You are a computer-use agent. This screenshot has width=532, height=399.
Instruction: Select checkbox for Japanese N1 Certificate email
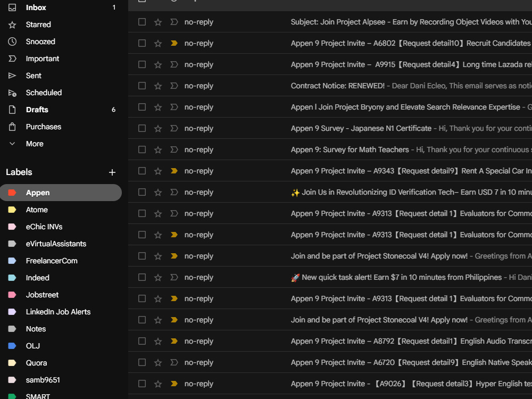(x=142, y=128)
